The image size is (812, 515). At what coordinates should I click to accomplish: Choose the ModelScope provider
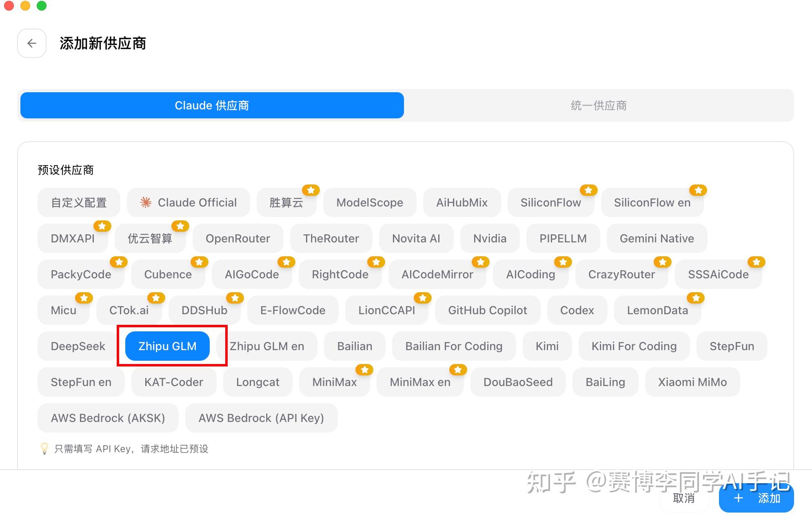point(370,202)
